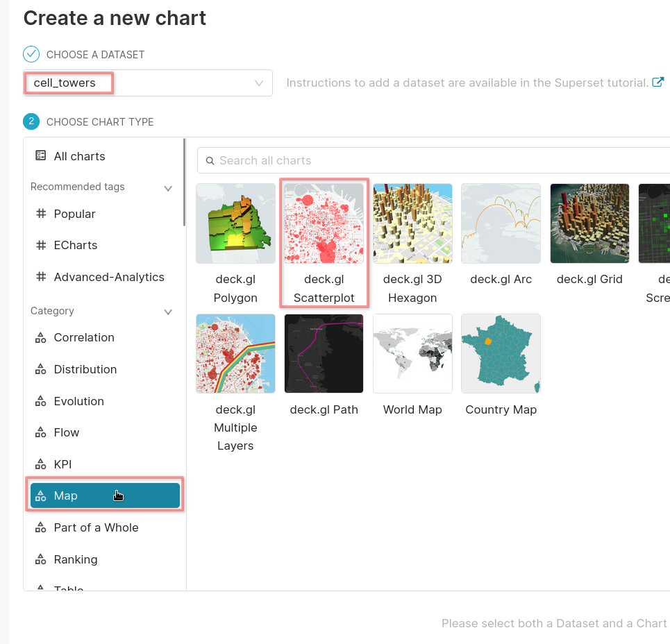This screenshot has height=644, width=670.
Task: Pick the deck.gl Arc chart type
Action: (x=501, y=223)
